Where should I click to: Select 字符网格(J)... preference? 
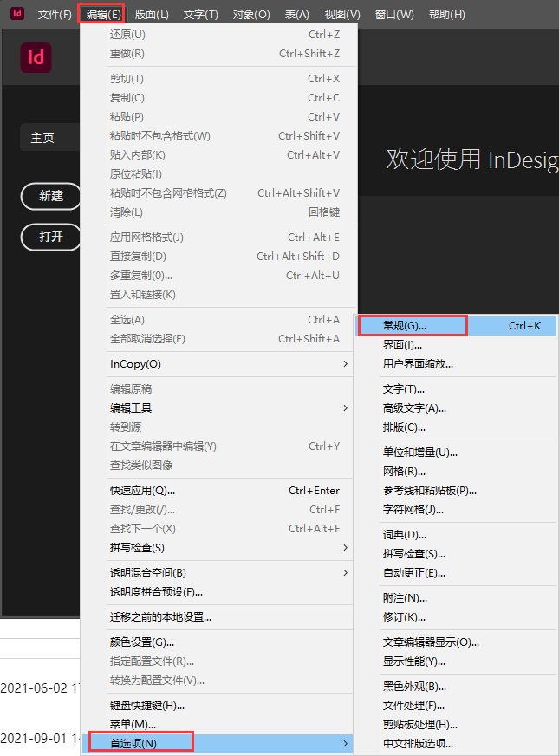(x=456, y=510)
